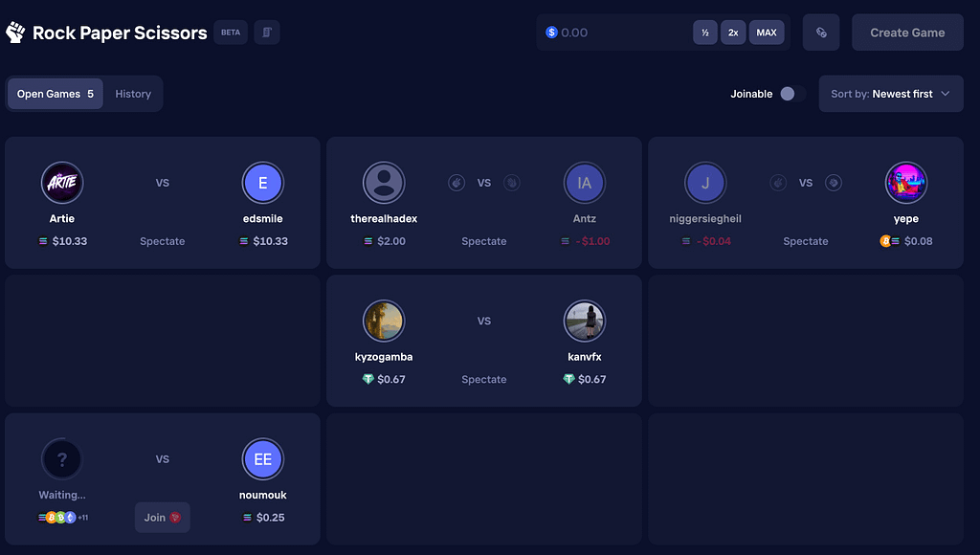
Task: Click the Waiting... label
Action: pyautogui.click(x=62, y=495)
